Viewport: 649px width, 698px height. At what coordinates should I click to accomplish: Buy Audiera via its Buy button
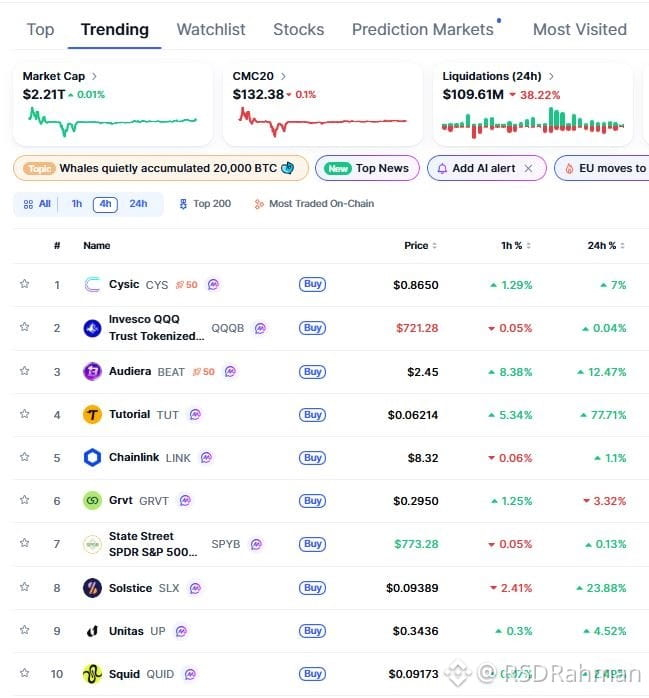point(312,372)
